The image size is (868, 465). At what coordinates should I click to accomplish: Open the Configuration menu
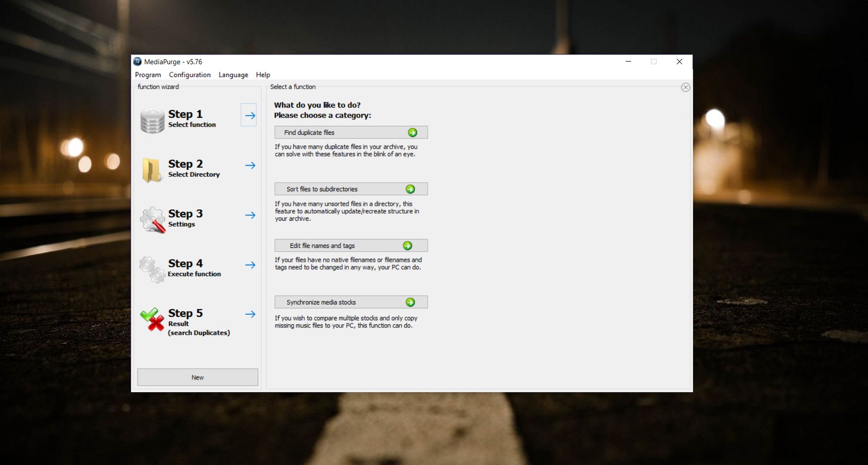click(190, 75)
